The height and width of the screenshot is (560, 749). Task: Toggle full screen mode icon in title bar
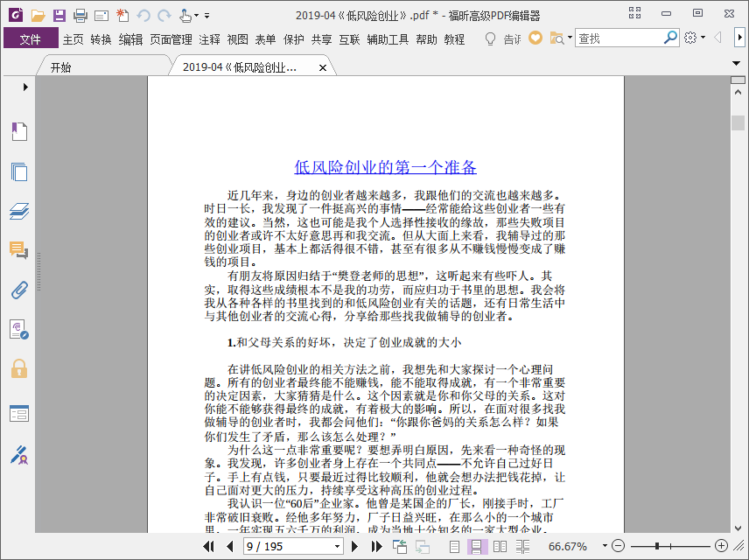coord(635,13)
